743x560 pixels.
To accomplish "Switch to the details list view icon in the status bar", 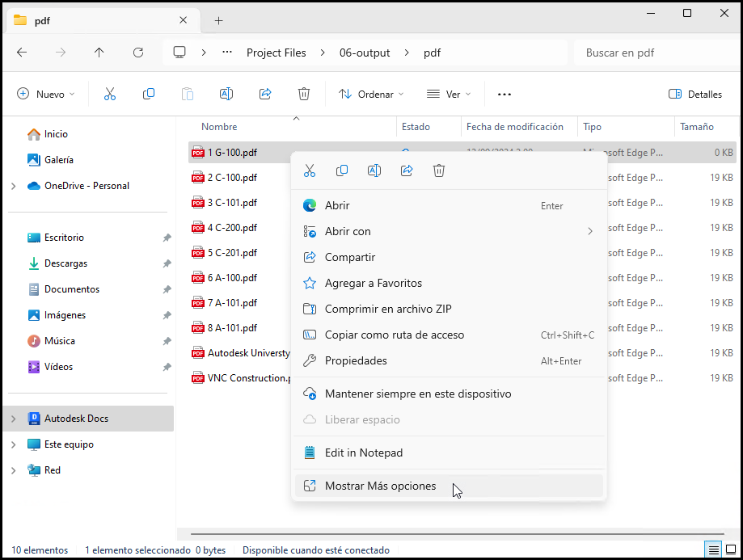I will 713,550.
